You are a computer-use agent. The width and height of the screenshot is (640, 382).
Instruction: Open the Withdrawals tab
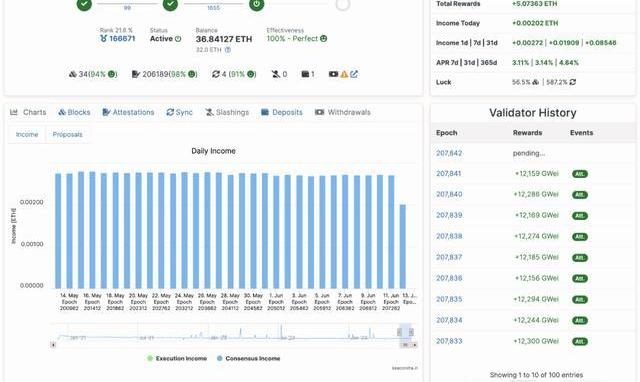[343, 112]
